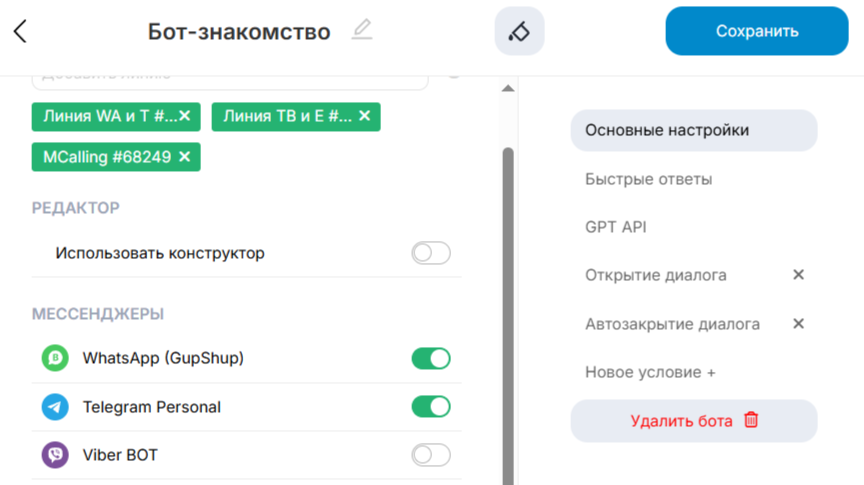
Task: Switch to GPT API settings
Action: coord(616,227)
